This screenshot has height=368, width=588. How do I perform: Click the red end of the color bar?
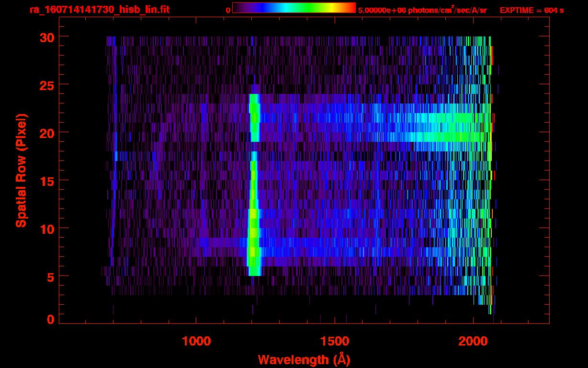[x=350, y=8]
